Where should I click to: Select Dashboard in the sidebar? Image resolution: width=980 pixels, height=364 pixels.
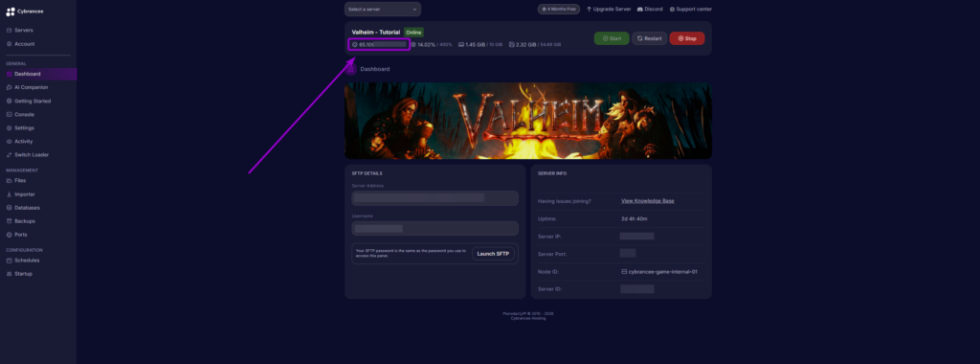pyautogui.click(x=38, y=74)
